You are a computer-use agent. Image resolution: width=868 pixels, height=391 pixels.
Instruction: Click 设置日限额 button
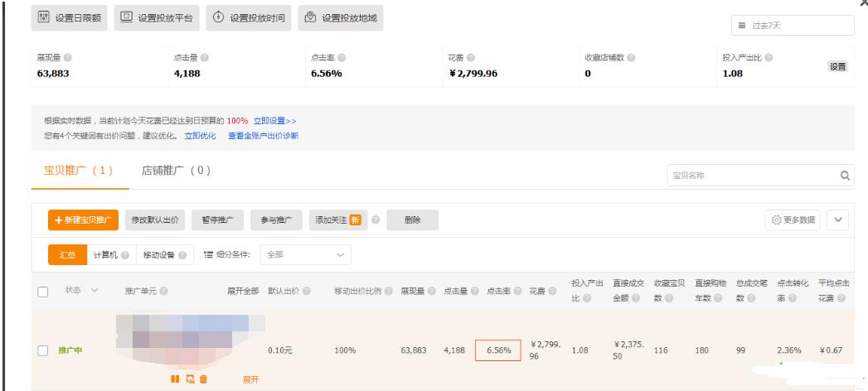69,17
